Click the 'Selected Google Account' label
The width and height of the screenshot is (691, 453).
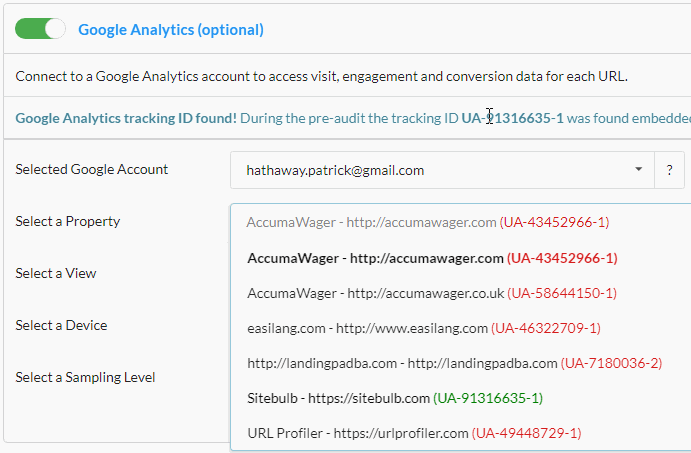tap(92, 169)
